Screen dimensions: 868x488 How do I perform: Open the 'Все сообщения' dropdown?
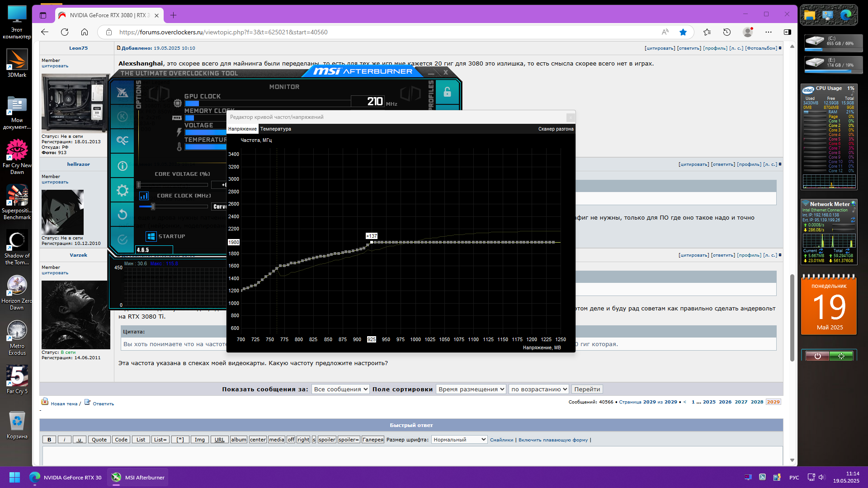coord(340,389)
